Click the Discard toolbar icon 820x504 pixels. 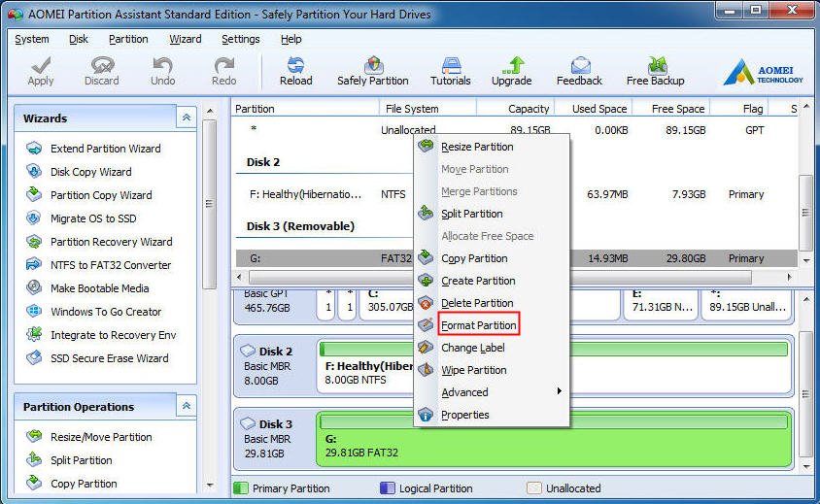(102, 71)
